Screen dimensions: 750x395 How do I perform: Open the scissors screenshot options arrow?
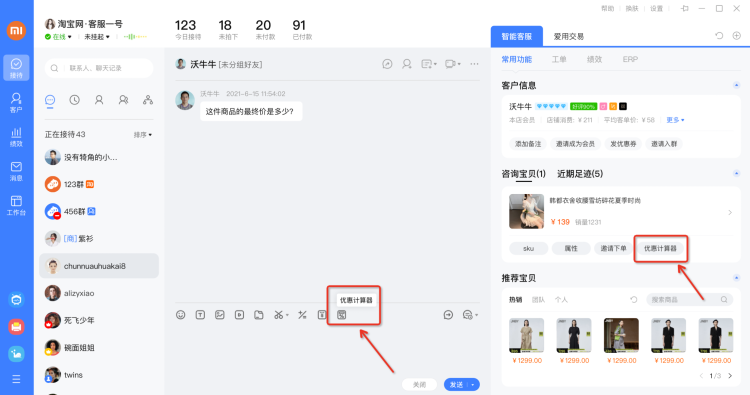tap(287, 315)
